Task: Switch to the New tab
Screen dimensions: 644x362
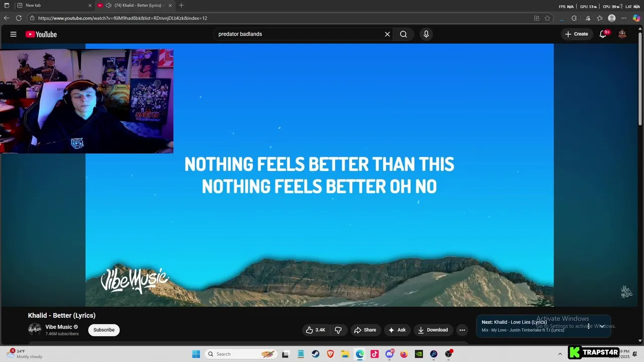Action: (54, 6)
